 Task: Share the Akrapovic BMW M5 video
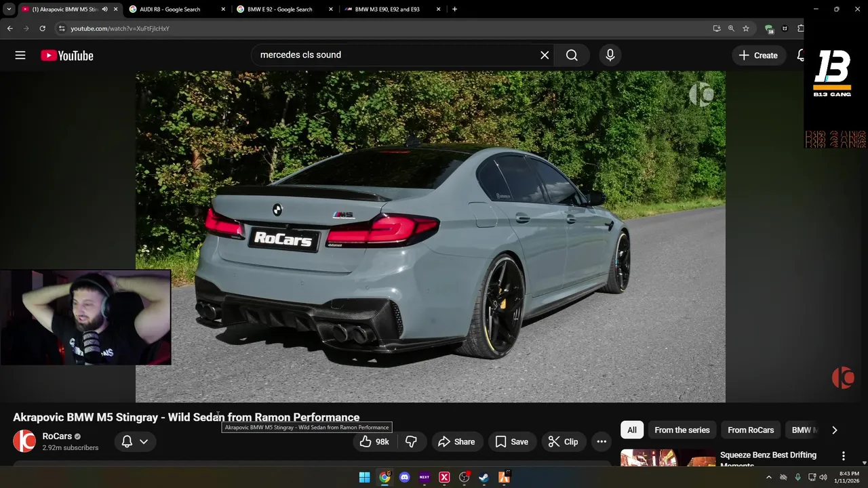456,441
